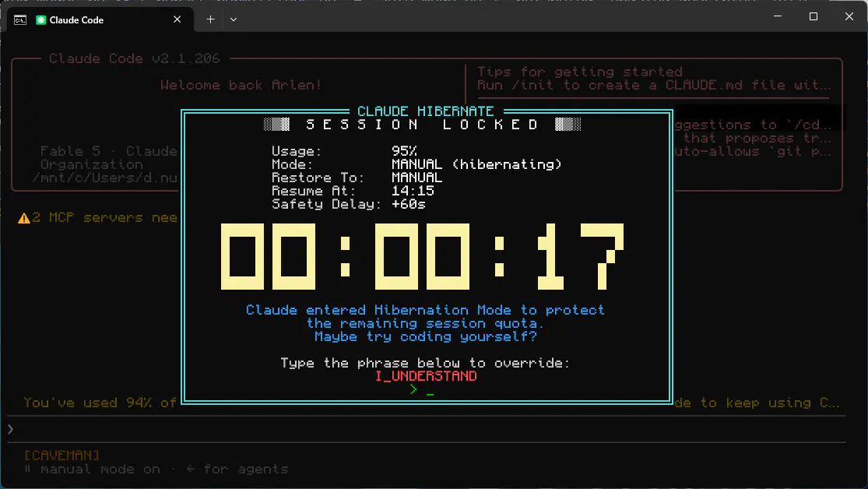This screenshot has height=489, width=868.
Task: Click the [CAVEMAN] status label
Action: (x=61, y=456)
